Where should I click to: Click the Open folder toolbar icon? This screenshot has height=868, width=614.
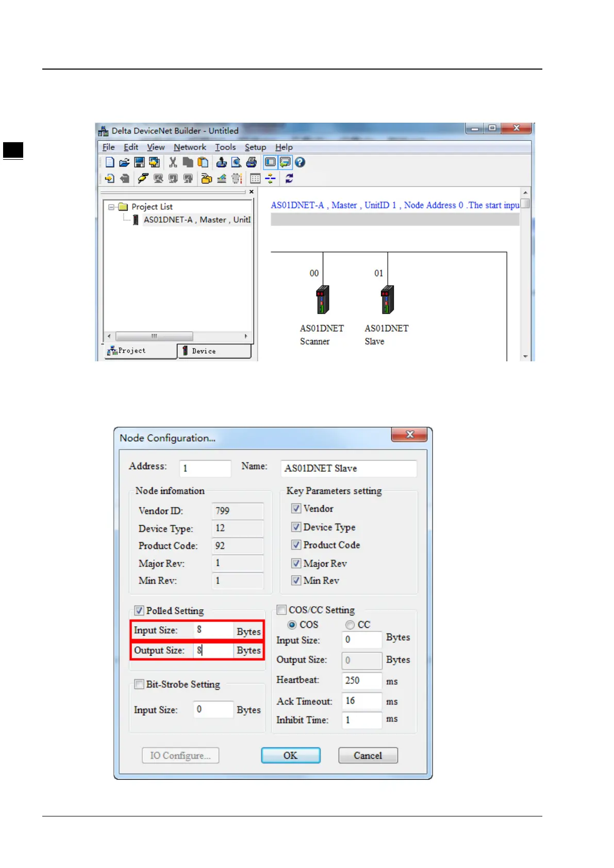click(124, 162)
